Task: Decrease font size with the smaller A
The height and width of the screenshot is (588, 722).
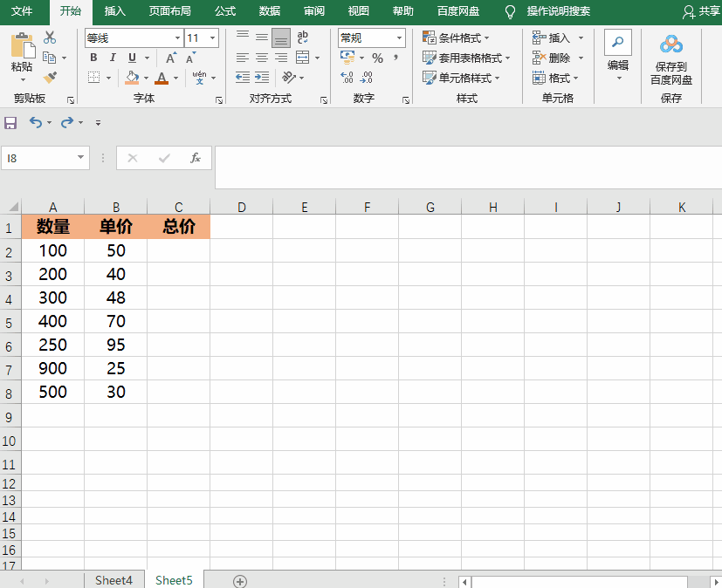Action: pyautogui.click(x=190, y=58)
